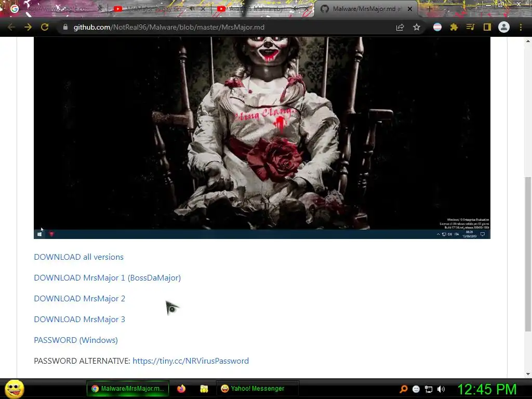Open DOWNLOAD MrsMajor 3 link
This screenshot has width=532, height=399.
pos(79,320)
